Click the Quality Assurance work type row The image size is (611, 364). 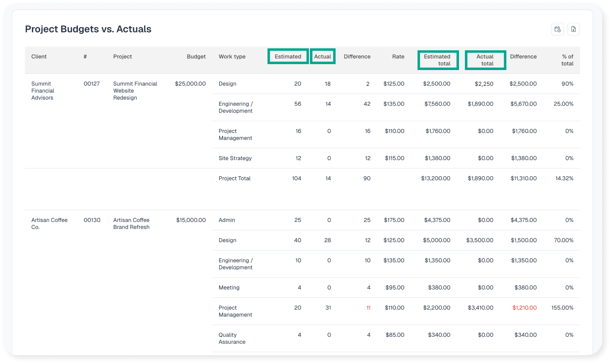tap(232, 338)
